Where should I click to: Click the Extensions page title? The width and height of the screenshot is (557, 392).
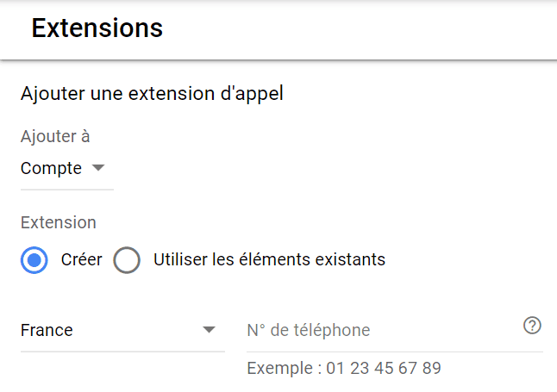[97, 28]
